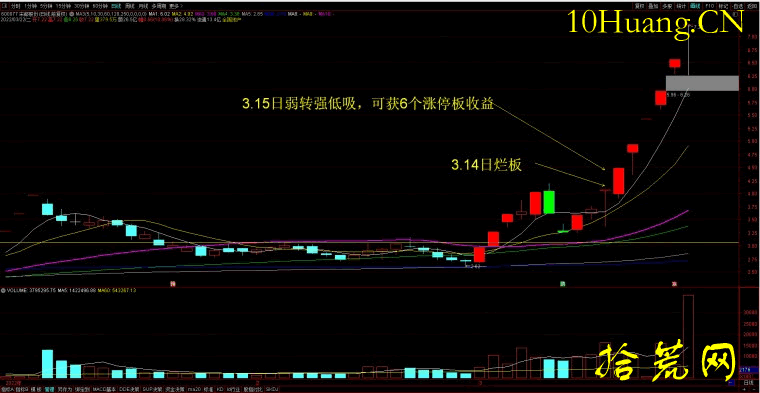Click the 复权 adjustment button

(x=639, y=6)
